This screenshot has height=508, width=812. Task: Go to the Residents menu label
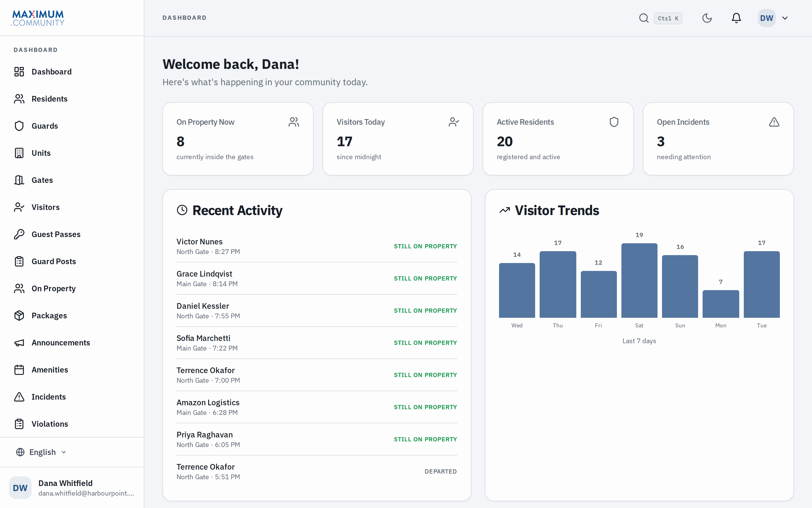coord(49,99)
